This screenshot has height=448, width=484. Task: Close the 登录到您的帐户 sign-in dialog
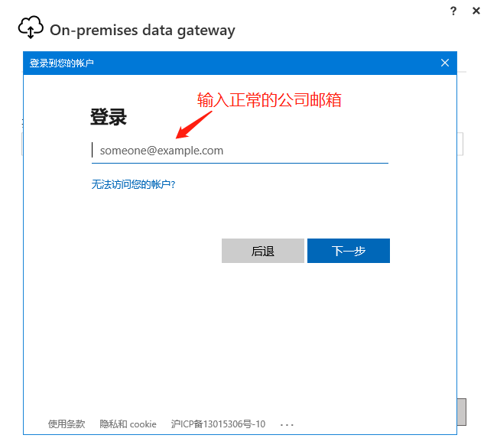[x=445, y=63]
